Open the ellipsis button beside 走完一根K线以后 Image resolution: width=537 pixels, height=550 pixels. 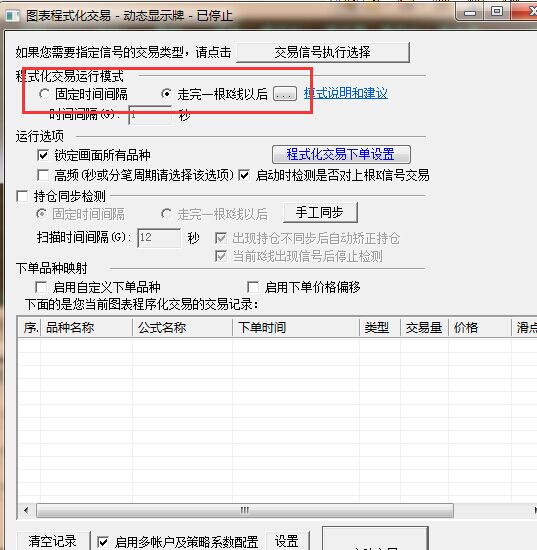coord(284,94)
